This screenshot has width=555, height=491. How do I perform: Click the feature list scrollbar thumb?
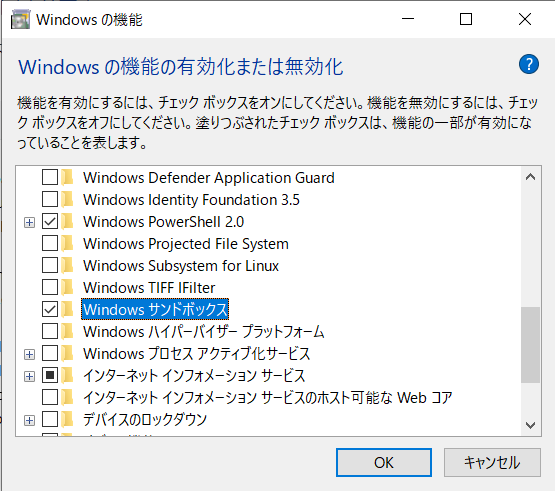(x=530, y=345)
